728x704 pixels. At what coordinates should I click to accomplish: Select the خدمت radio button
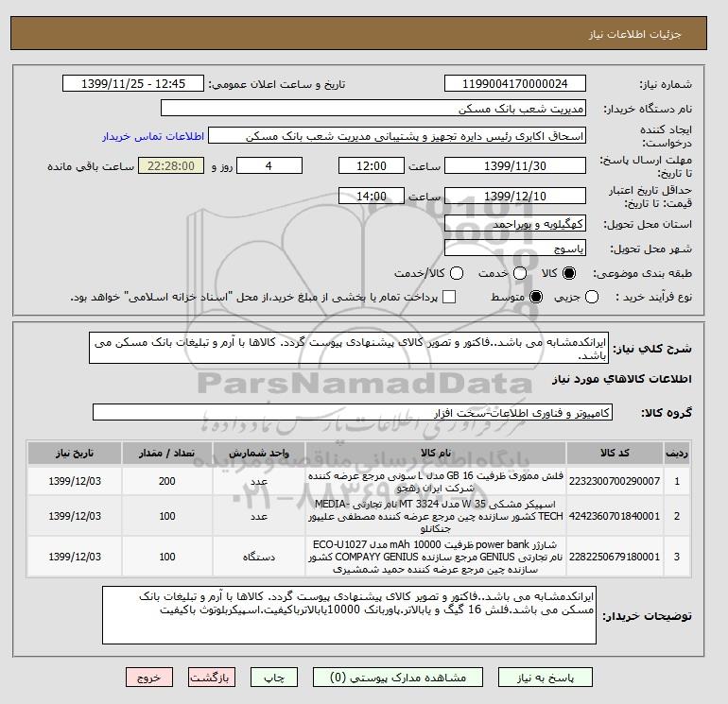pyautogui.click(x=520, y=273)
